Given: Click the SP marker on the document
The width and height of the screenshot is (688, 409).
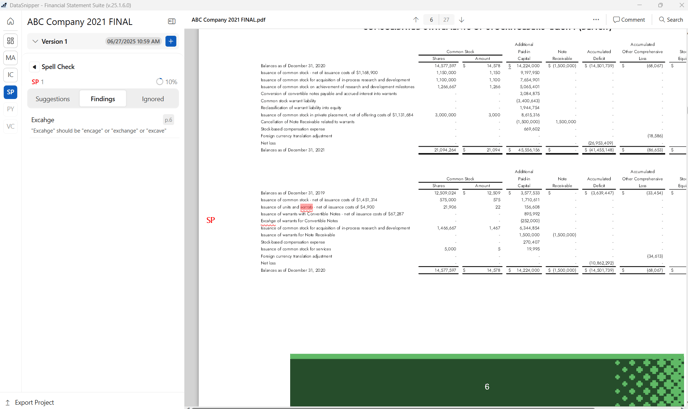Looking at the screenshot, I should [211, 220].
